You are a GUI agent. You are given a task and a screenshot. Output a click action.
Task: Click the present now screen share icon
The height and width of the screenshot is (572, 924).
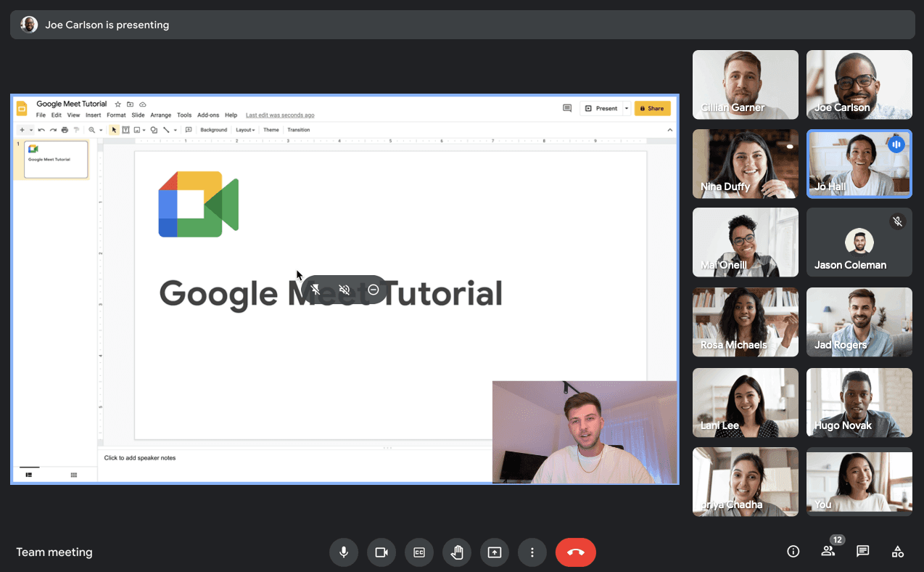(495, 552)
